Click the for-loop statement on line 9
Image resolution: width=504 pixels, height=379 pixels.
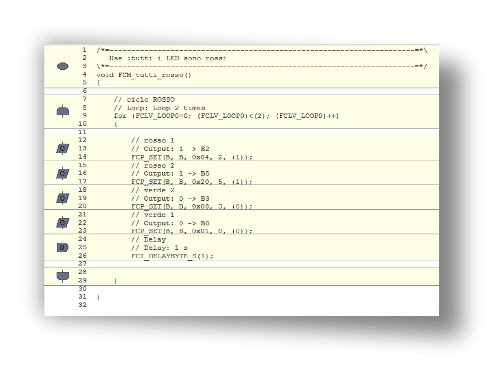click(x=226, y=116)
